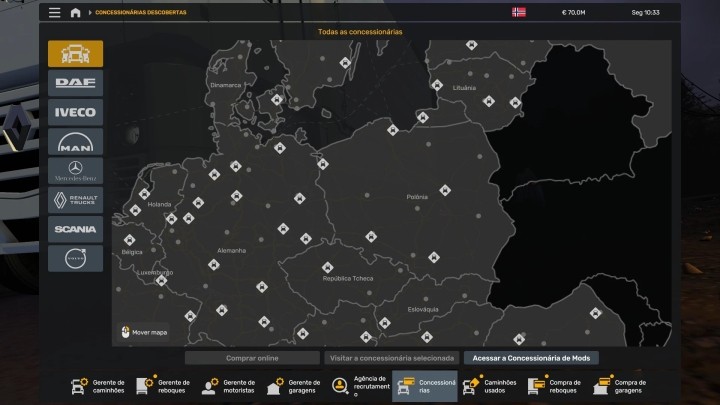Select dealership marker below Eslováquia label
The image size is (720, 405).
pos(427,337)
